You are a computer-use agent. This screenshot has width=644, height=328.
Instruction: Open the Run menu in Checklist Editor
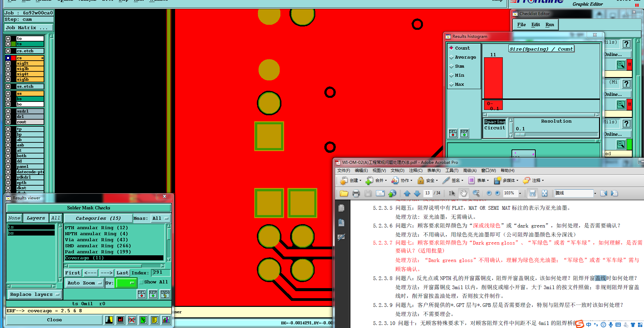550,25
